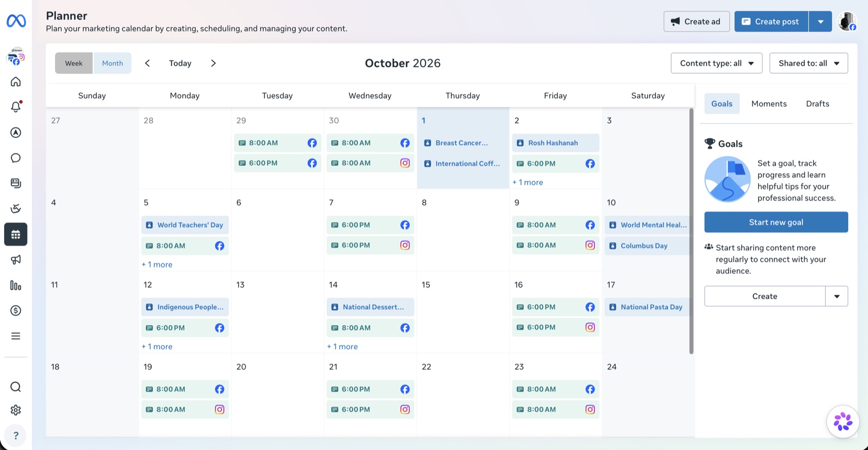Viewport: 868px width, 450px height.
Task: Open the Search magnifier in sidebar
Action: [16, 387]
